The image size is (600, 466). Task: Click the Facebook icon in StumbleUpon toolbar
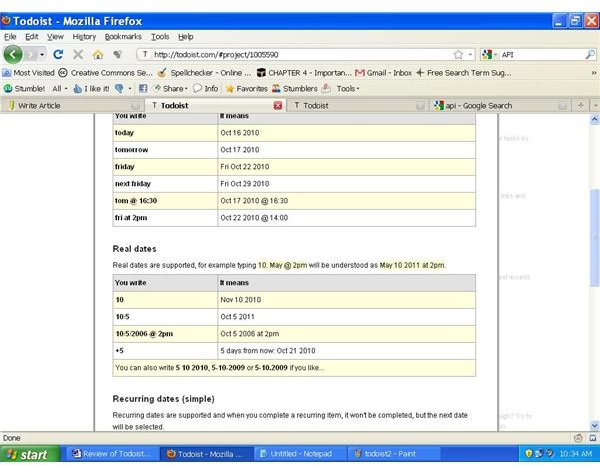[x=143, y=89]
